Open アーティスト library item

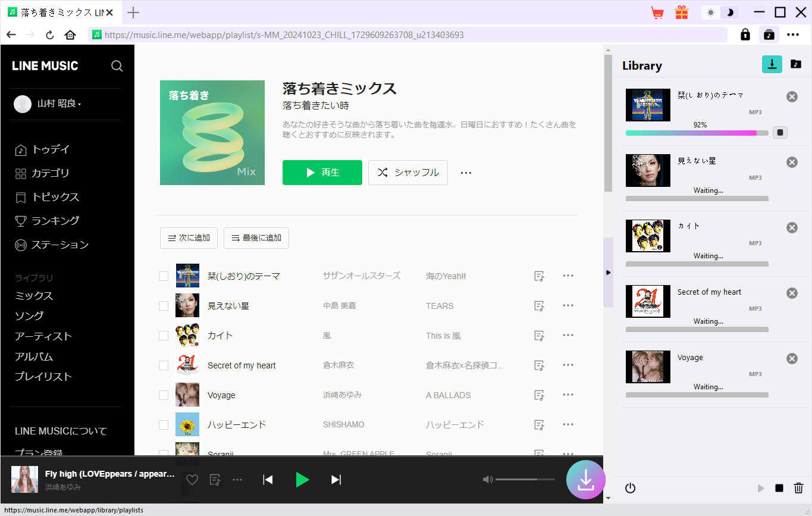point(43,336)
